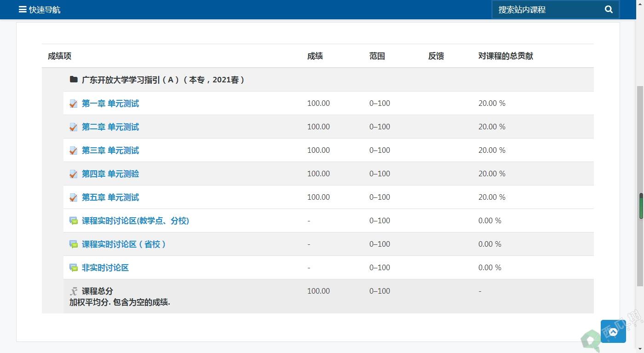Open the 第四章 单元测验 link
Viewport: 644px width, 353px height.
pos(110,174)
